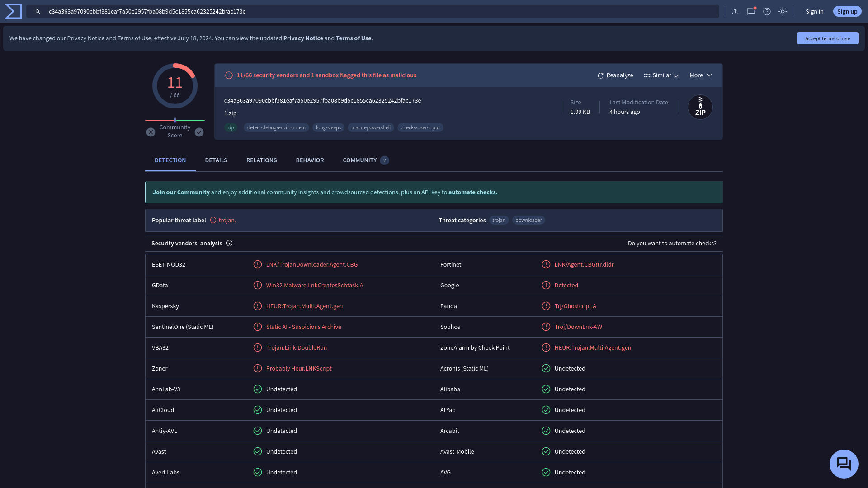Open the upload file icon
The width and height of the screenshot is (868, 488).
[x=736, y=12]
